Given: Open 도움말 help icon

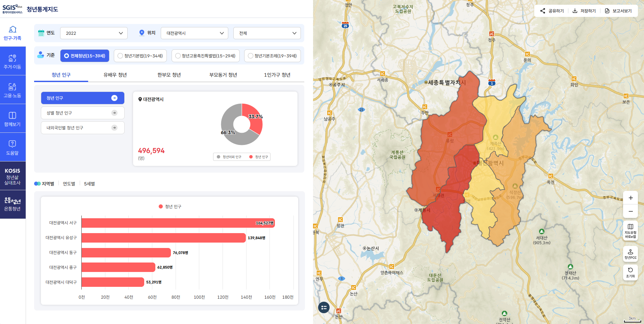Looking at the screenshot, I should (12, 147).
